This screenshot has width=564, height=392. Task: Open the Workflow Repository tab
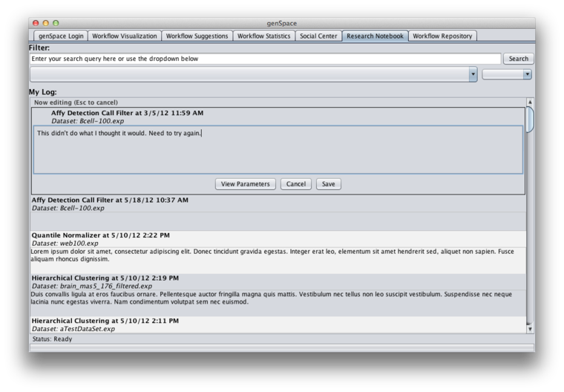point(442,36)
